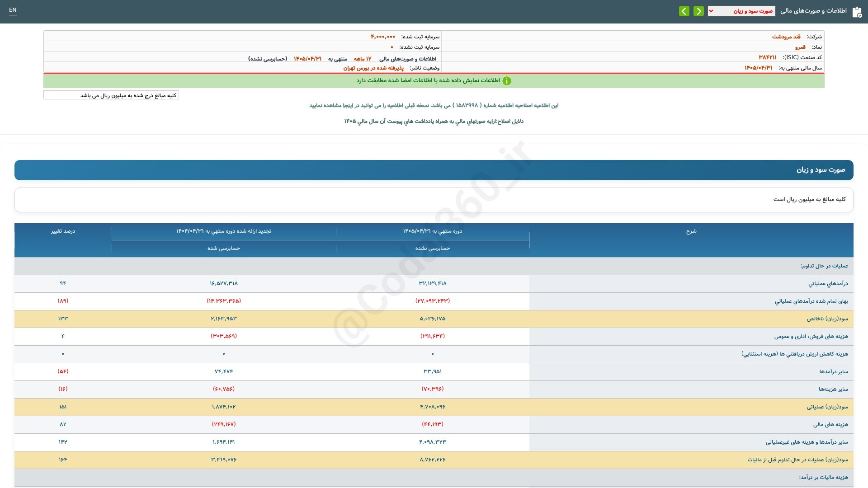Click the pre-tax profit value ۸,۷۶۲,۲۲۶
The height and width of the screenshot is (488, 868).
pos(433,460)
